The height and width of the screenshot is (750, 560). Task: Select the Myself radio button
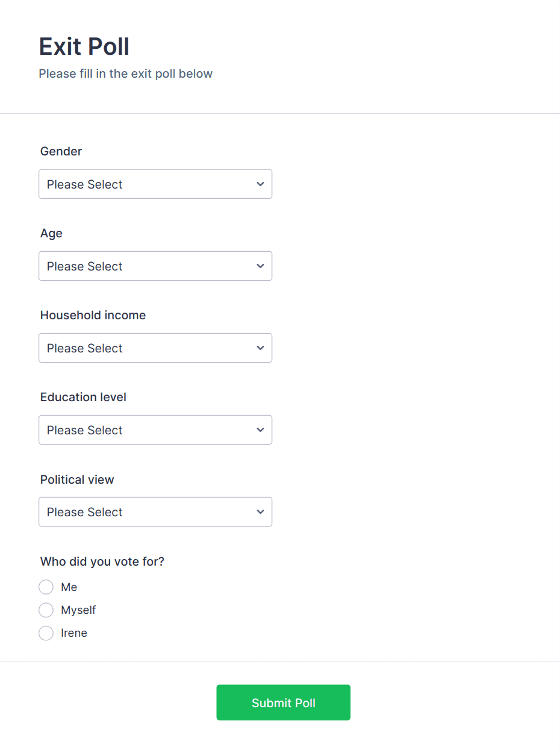point(46,610)
